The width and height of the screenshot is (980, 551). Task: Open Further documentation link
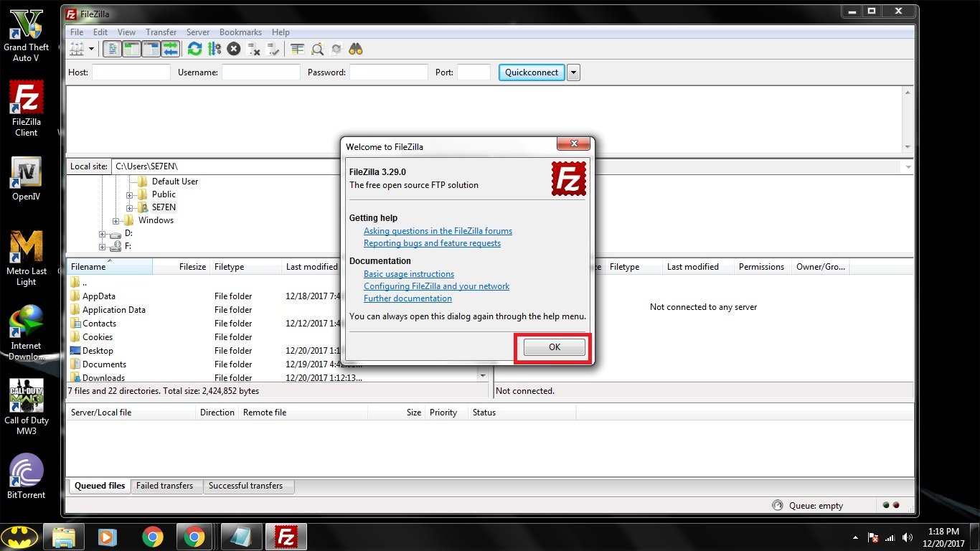407,298
